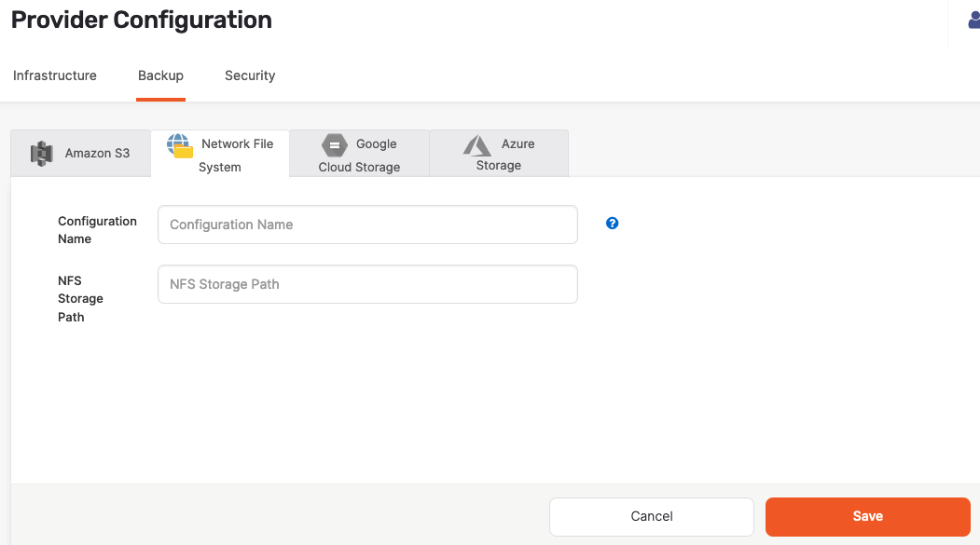
Task: Select the Backup tab
Action: tap(160, 75)
